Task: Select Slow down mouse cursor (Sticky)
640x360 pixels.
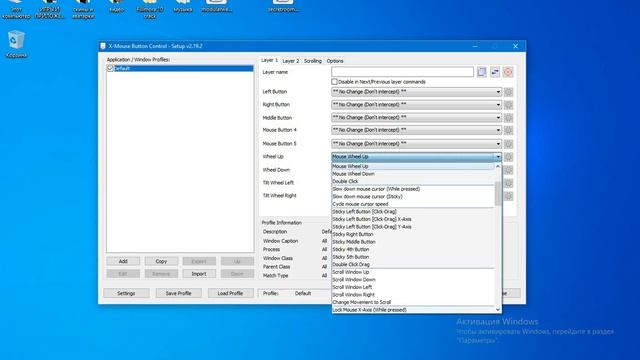Action: (x=413, y=196)
